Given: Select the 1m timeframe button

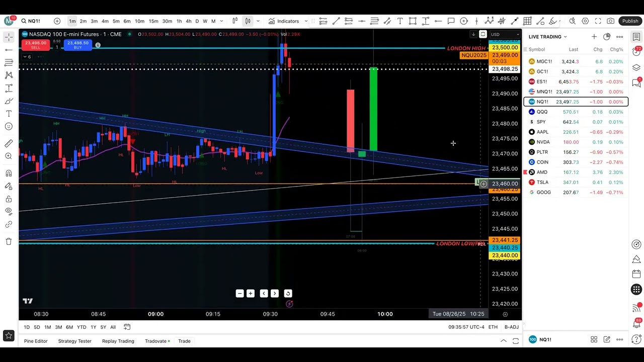Looking at the screenshot, I should click(x=72, y=21).
